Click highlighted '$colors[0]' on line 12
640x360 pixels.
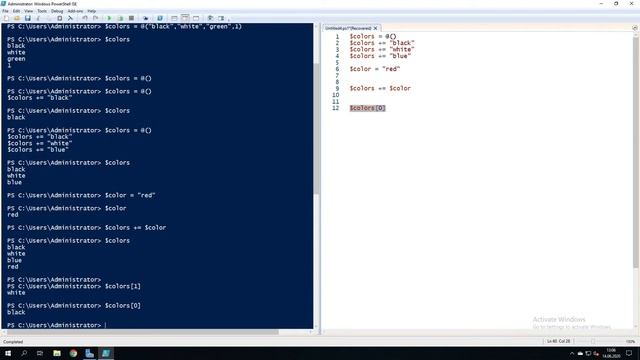point(367,108)
